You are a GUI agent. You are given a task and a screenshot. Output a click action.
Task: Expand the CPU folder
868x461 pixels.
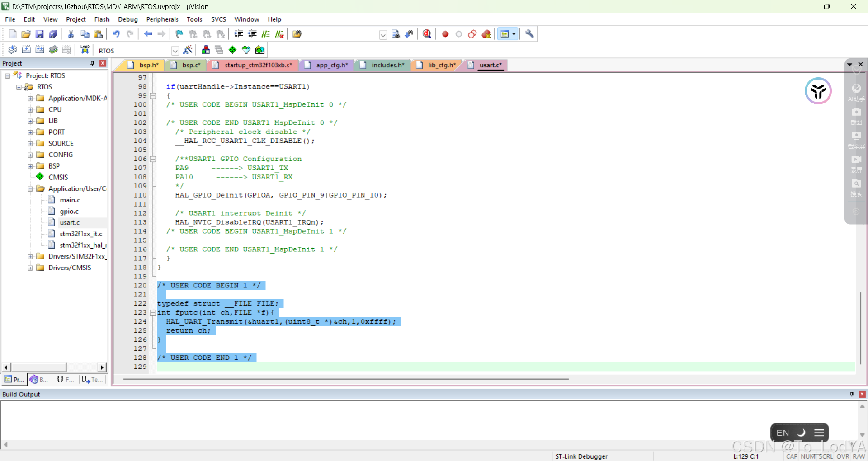coord(30,110)
